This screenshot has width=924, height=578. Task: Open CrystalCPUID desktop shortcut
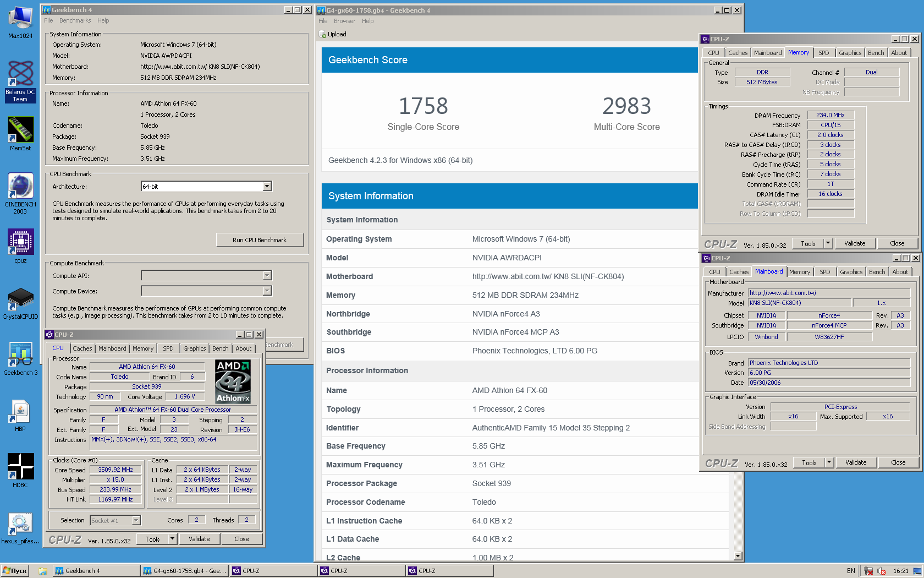pyautogui.click(x=20, y=303)
